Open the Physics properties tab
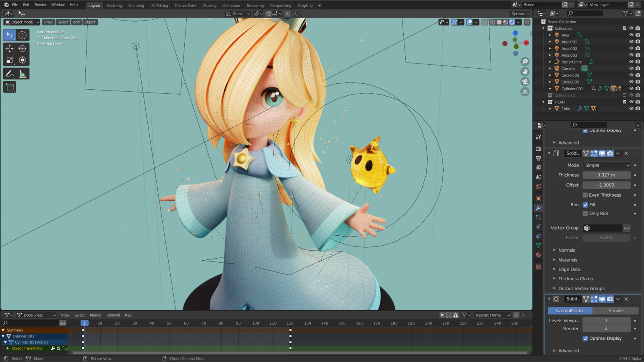 click(539, 227)
